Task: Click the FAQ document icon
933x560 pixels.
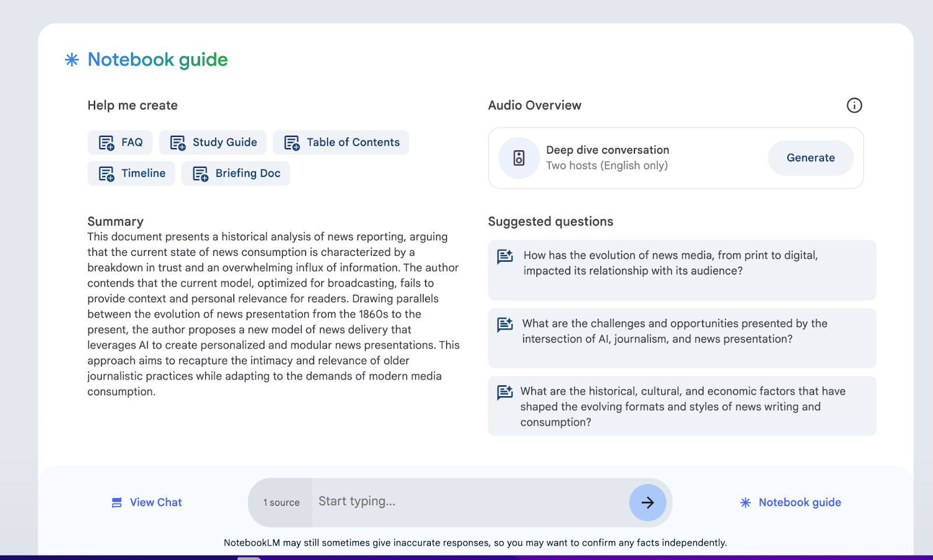Action: pyautogui.click(x=106, y=143)
